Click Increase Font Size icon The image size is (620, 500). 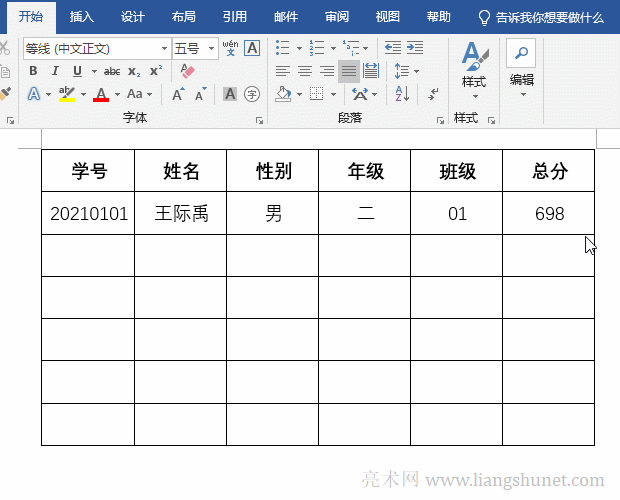click(x=178, y=94)
